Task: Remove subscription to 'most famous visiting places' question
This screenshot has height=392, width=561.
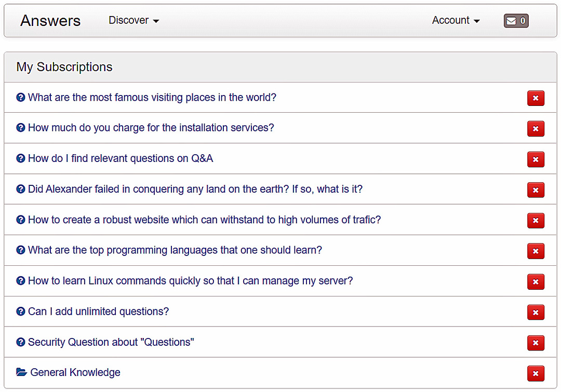Action: pos(536,98)
